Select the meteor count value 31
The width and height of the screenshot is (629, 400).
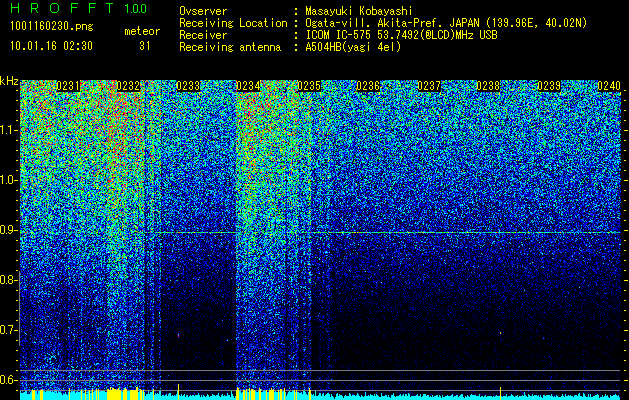(x=145, y=46)
